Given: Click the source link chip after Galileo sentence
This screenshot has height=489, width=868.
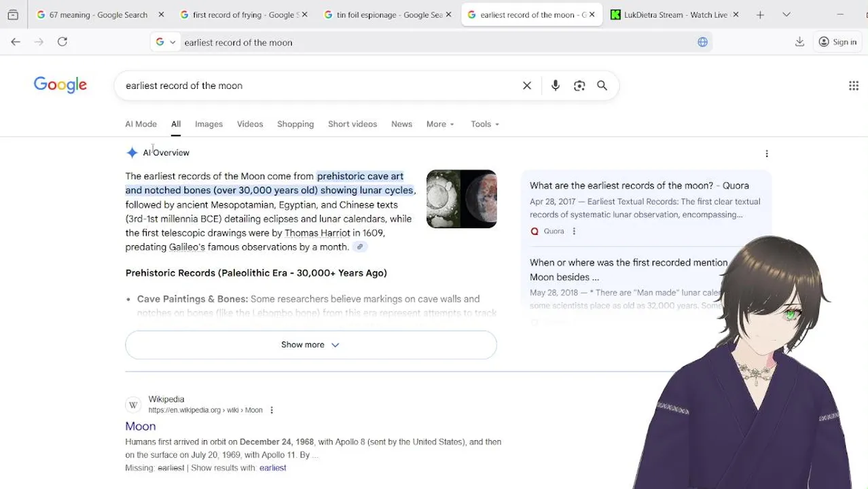Looking at the screenshot, I should pos(360,247).
